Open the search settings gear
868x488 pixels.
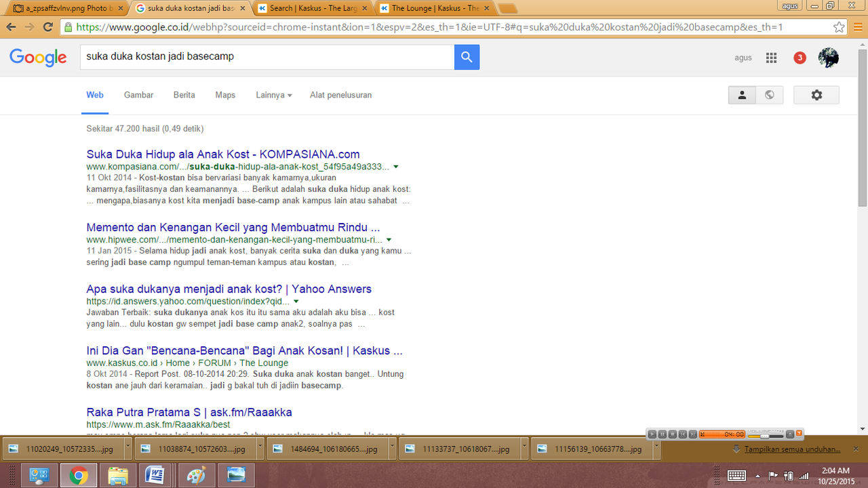coord(816,95)
